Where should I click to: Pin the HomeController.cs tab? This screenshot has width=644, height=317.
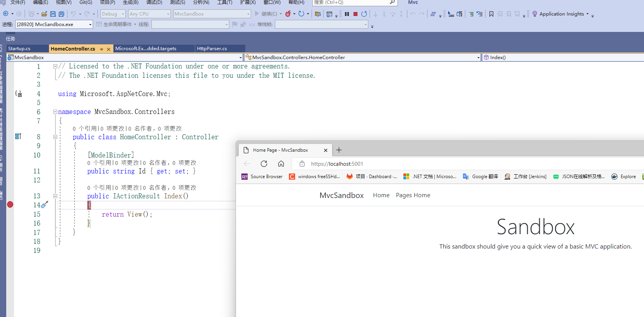102,49
